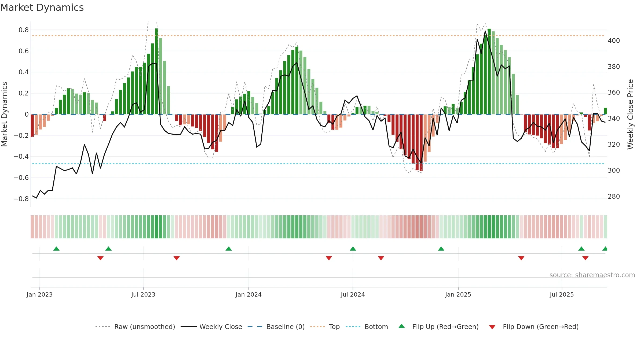This screenshot has width=644, height=362.
Task: Select the flip-down triangle in Aug 2025
Action: click(x=586, y=258)
